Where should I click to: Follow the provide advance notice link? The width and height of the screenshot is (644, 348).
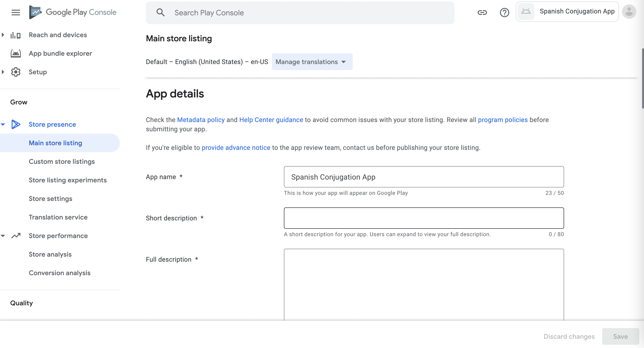[x=236, y=148]
